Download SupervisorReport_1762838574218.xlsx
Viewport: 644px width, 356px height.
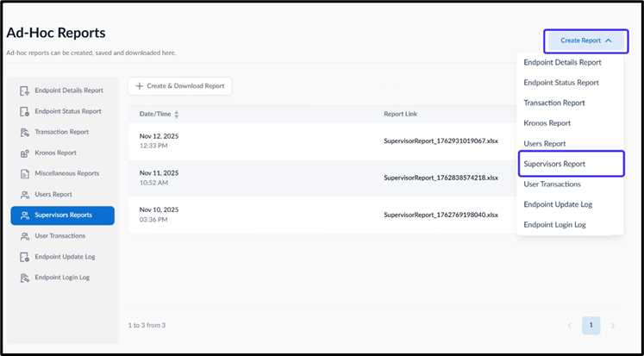click(441, 178)
